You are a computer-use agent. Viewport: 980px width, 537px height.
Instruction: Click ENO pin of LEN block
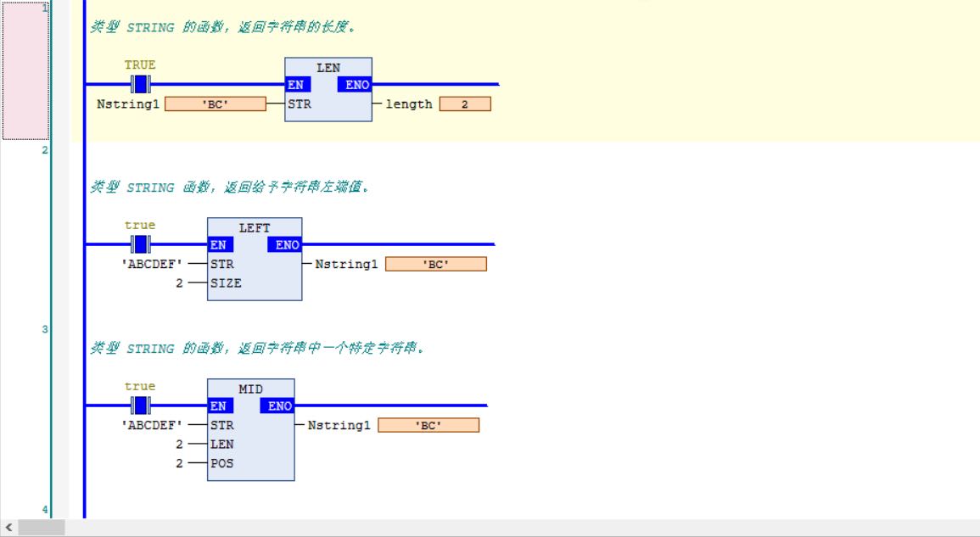(x=355, y=84)
